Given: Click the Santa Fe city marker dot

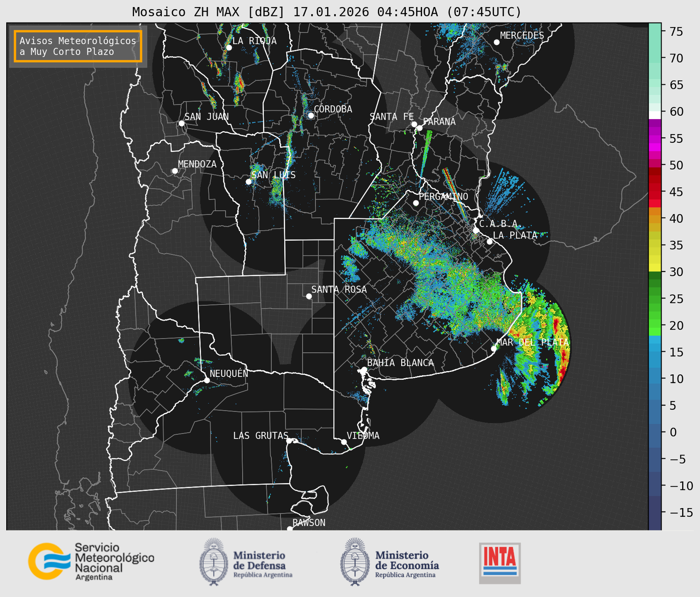Looking at the screenshot, I should [x=414, y=124].
